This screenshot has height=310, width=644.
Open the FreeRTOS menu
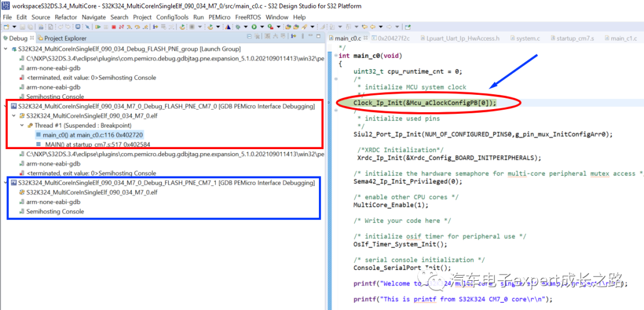[x=248, y=17]
